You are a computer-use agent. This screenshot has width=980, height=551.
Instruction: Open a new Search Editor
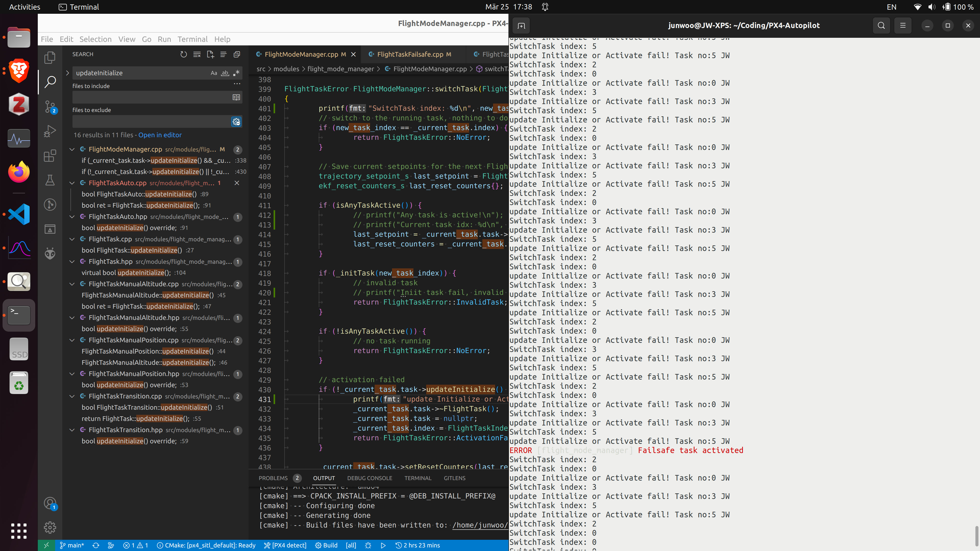pyautogui.click(x=210, y=54)
